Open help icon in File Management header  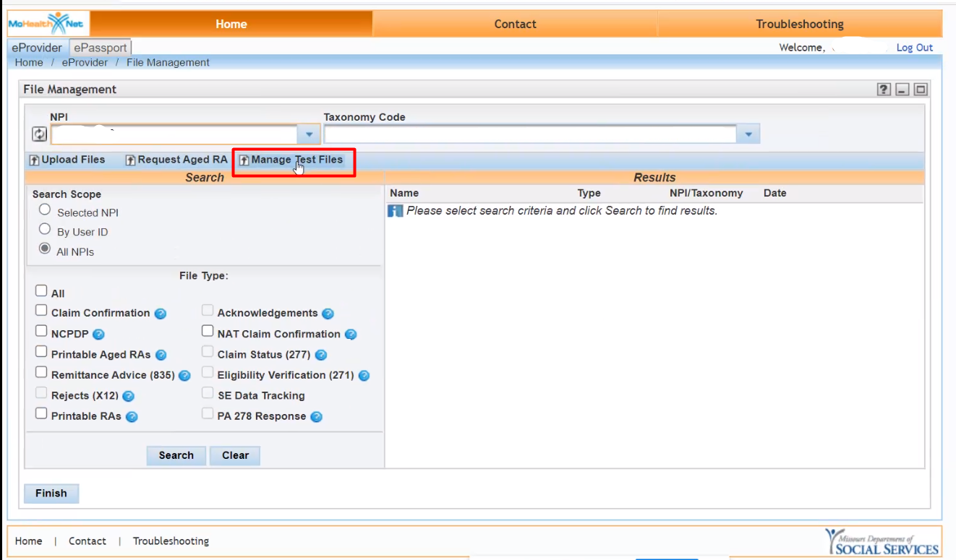(884, 90)
